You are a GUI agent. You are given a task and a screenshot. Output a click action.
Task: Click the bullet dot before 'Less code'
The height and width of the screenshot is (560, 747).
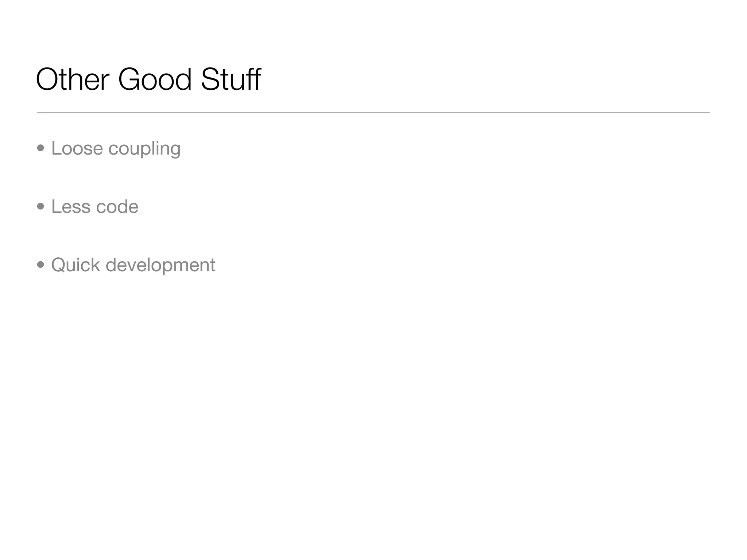41,206
